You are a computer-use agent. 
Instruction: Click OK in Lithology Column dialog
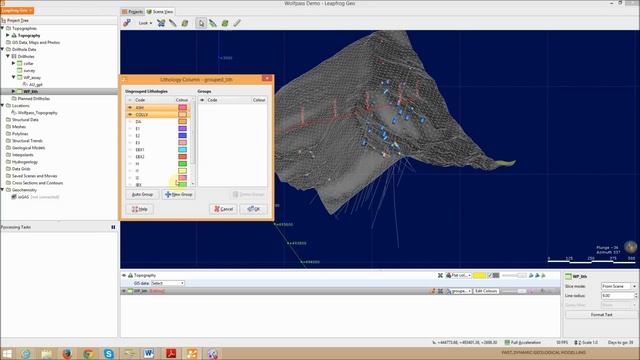tap(253, 209)
